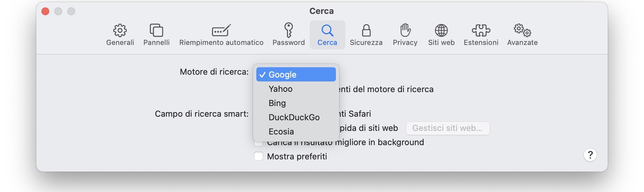Open the Siti web globe icon
The height and width of the screenshot is (192, 644).
pyautogui.click(x=441, y=34)
